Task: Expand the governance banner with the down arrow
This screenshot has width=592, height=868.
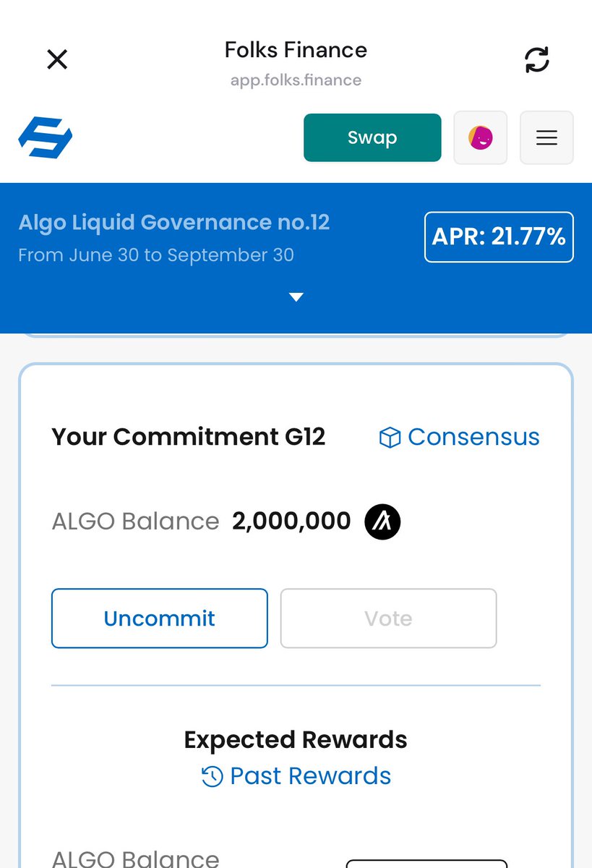Action: pos(296,297)
